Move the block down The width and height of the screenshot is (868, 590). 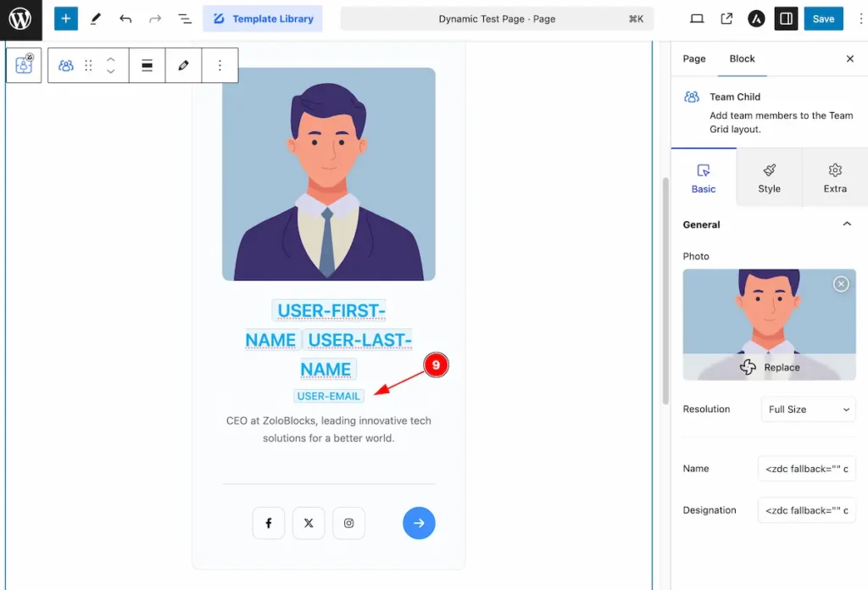(111, 71)
